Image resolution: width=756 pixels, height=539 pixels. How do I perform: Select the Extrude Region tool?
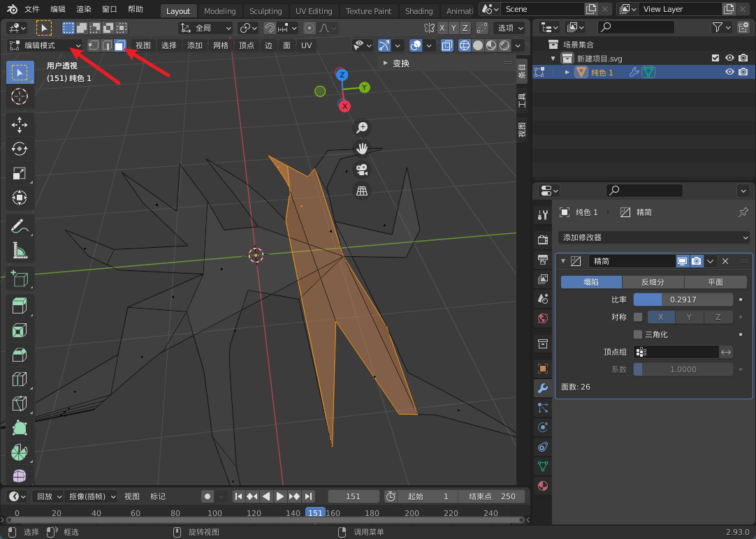[x=20, y=307]
